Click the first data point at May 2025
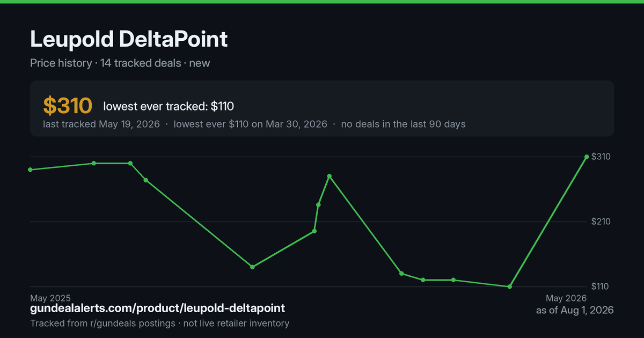644x338 pixels. click(30, 170)
